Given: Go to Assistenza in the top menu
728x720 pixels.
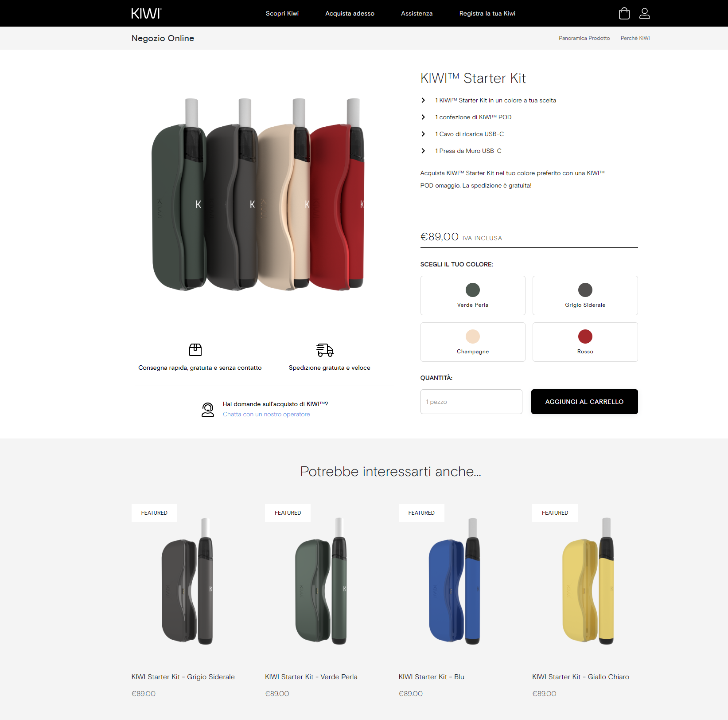Looking at the screenshot, I should (x=417, y=13).
